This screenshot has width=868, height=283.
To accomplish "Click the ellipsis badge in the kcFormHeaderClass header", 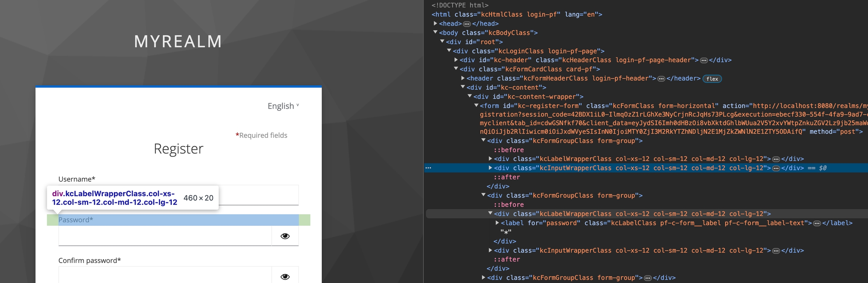I will click(x=661, y=79).
